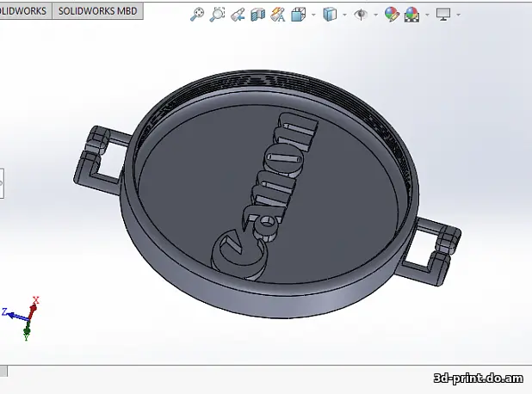
Task: Select the SOLIDWORKS tab
Action: click(x=25, y=10)
